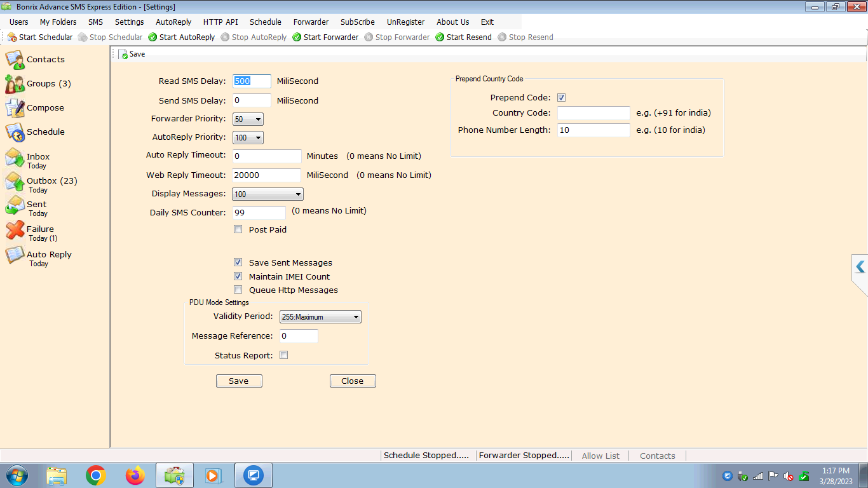Click the Auto Reply Timeout field
The height and width of the screenshot is (488, 868).
[x=267, y=156]
